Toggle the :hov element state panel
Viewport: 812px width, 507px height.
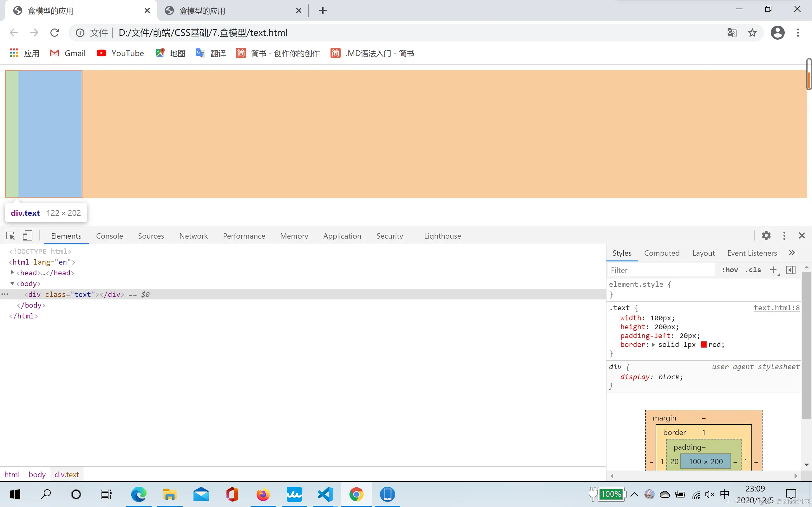[730, 270]
